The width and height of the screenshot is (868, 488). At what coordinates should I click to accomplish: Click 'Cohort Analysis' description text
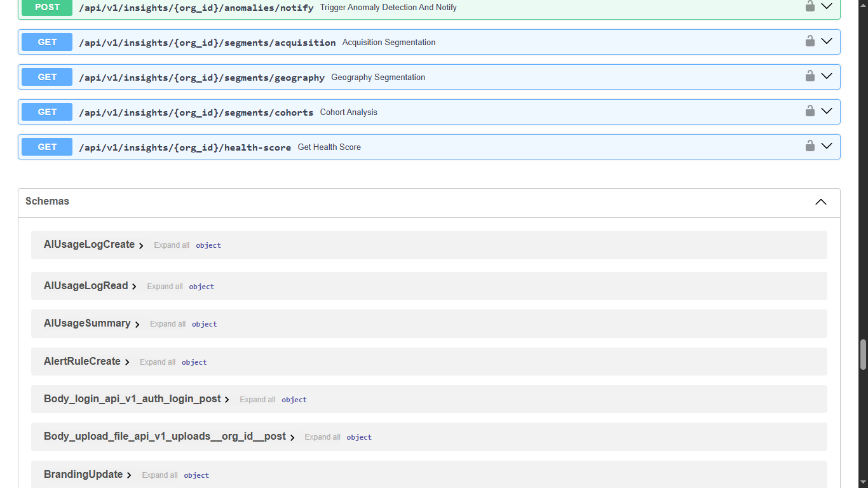[349, 112]
